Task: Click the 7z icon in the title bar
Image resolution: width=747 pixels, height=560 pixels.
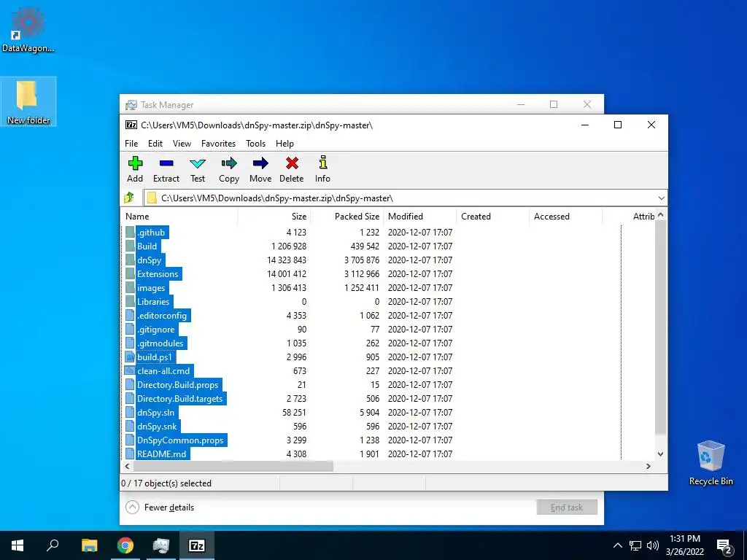Action: coord(131,125)
